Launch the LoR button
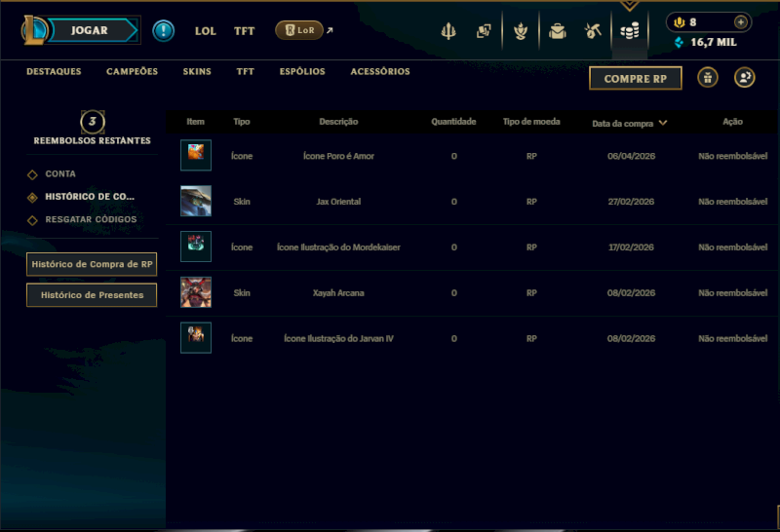780x532 pixels. coord(299,30)
